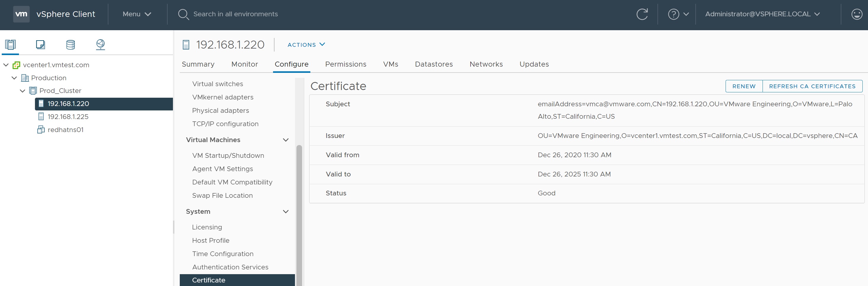Image resolution: width=868 pixels, height=286 pixels.
Task: Collapse the Virtual Machines section
Action: [285, 140]
